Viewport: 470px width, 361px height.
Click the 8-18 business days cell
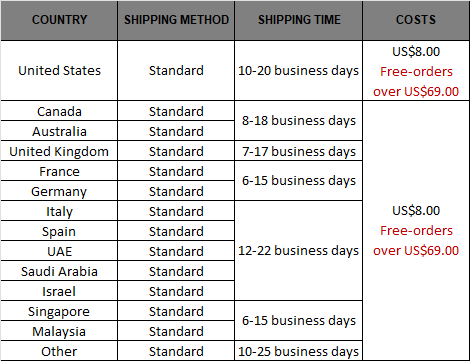pyautogui.click(x=299, y=121)
